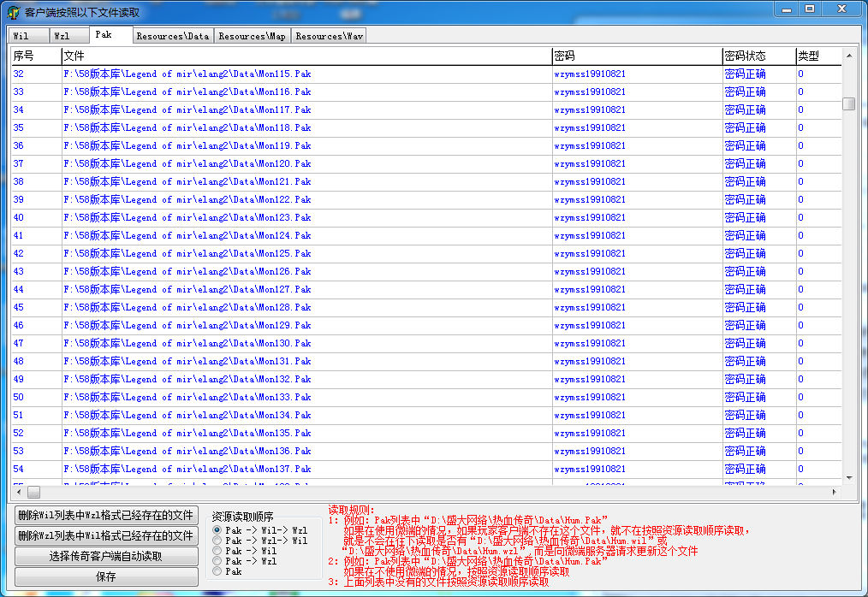Screen dimensions: 868x597
Task: Click the vertical scrollbar thumb
Action: (x=848, y=103)
